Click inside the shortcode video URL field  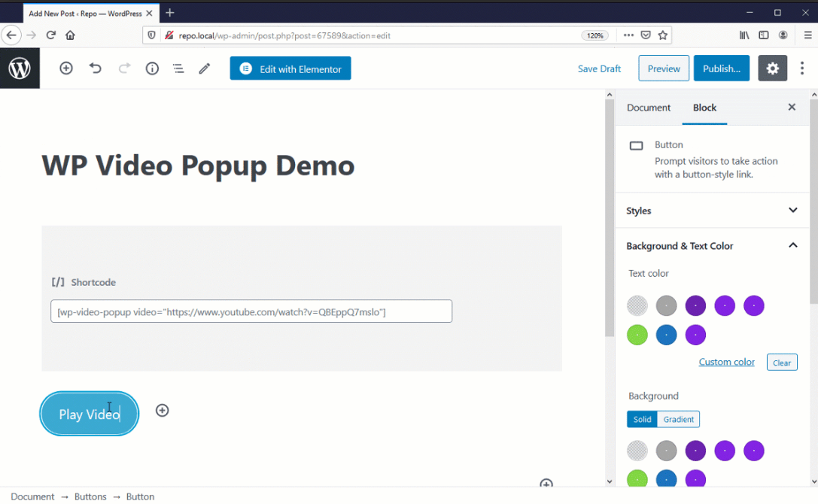tap(251, 311)
